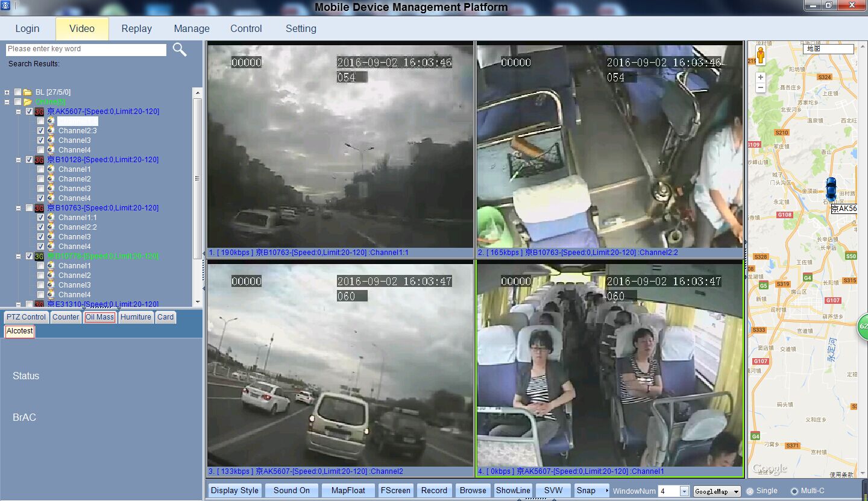This screenshot has height=501, width=868.
Task: Select the Multi-C radio button
Action: click(794, 491)
